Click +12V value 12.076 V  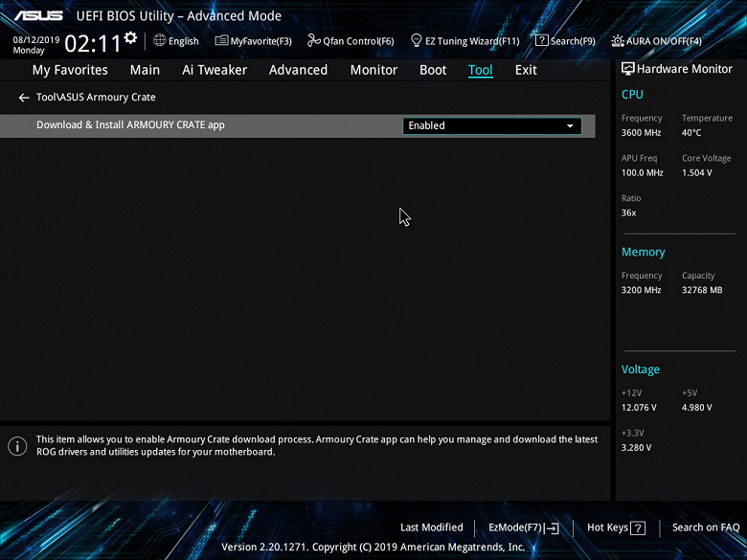[639, 408]
